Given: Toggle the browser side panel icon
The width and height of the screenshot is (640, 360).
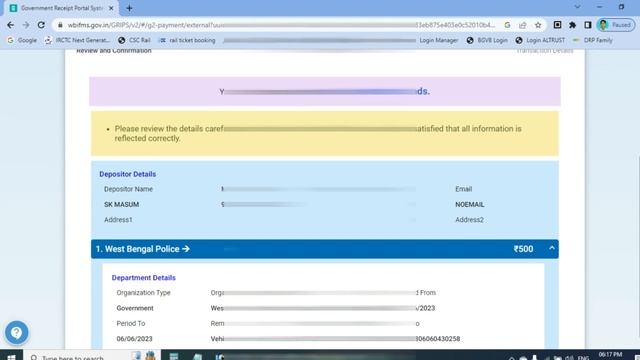Looking at the screenshot, I should point(587,25).
